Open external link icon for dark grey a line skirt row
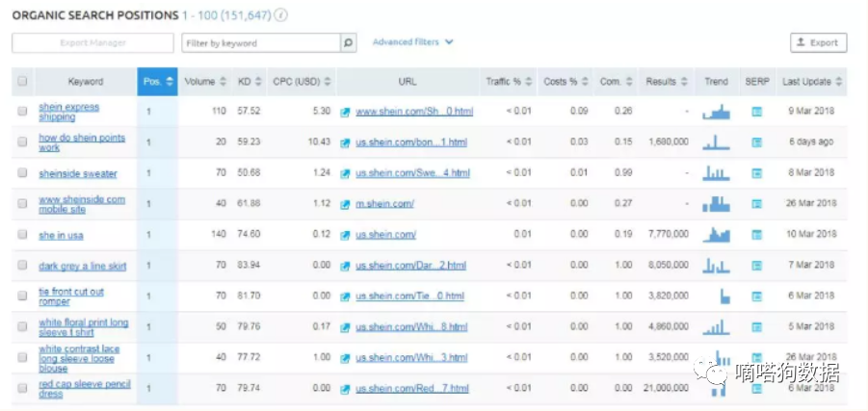This screenshot has width=868, height=411. pyautogui.click(x=346, y=266)
